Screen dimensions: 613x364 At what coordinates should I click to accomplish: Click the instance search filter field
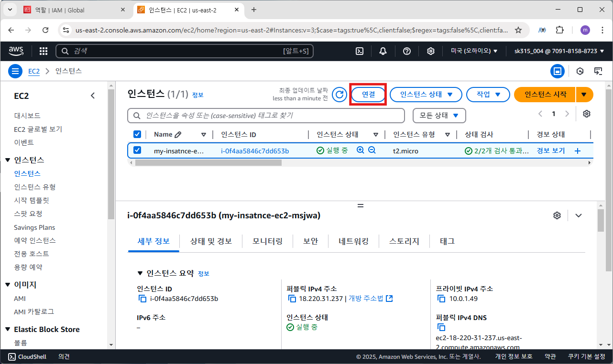(266, 116)
